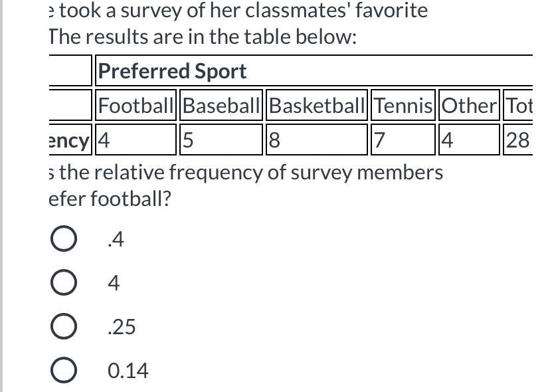550x392 pixels.
Task: Click the Football column header cell
Action: pyautogui.click(x=136, y=106)
